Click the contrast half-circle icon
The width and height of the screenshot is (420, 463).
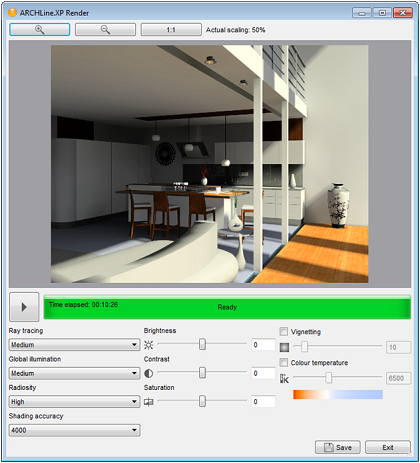point(149,373)
